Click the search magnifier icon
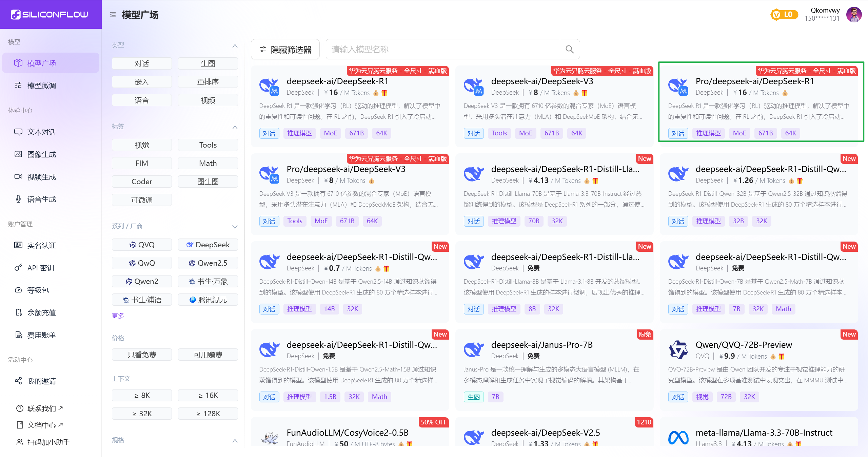Viewport: 868px width, 457px height. 570,50
